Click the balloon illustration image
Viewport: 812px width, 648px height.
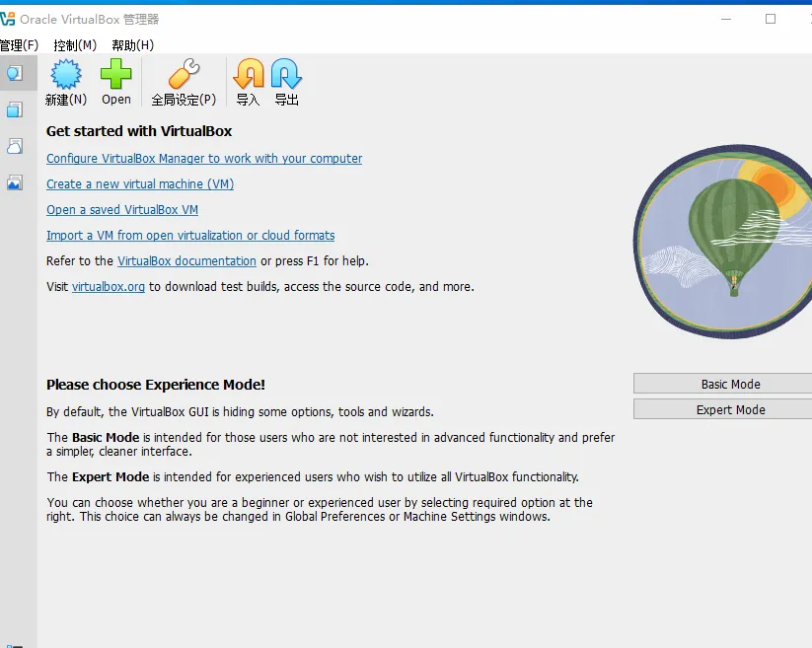point(723,242)
